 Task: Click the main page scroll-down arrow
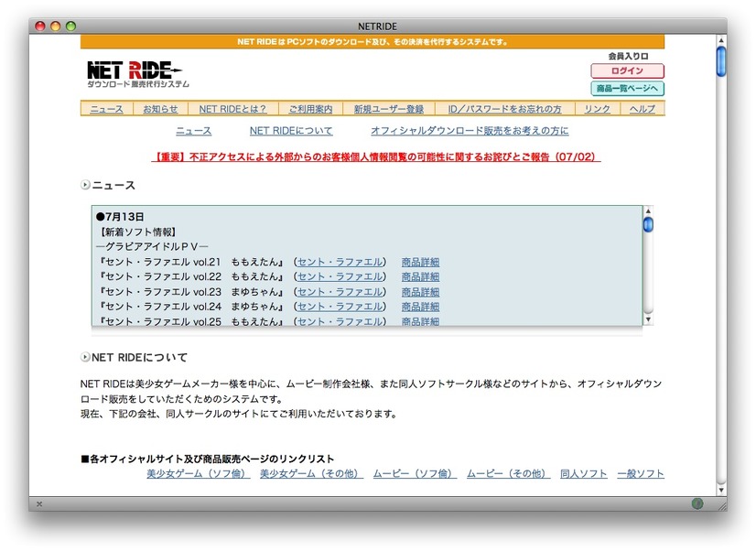point(721,490)
